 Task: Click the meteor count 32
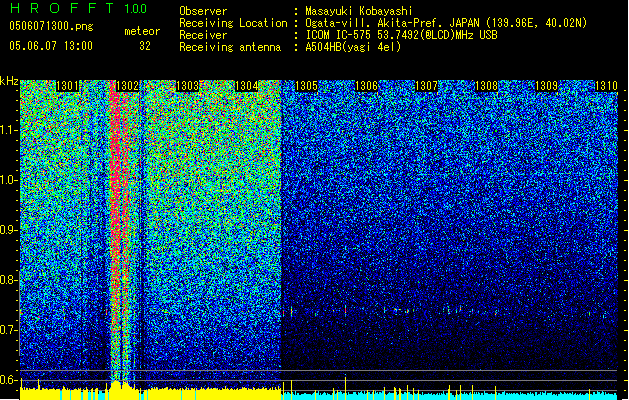coord(145,46)
